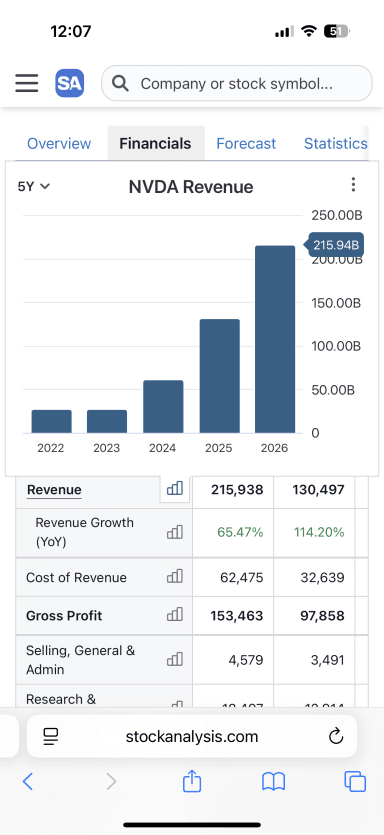
Task: Open the Statistics tab
Action: [x=336, y=143]
